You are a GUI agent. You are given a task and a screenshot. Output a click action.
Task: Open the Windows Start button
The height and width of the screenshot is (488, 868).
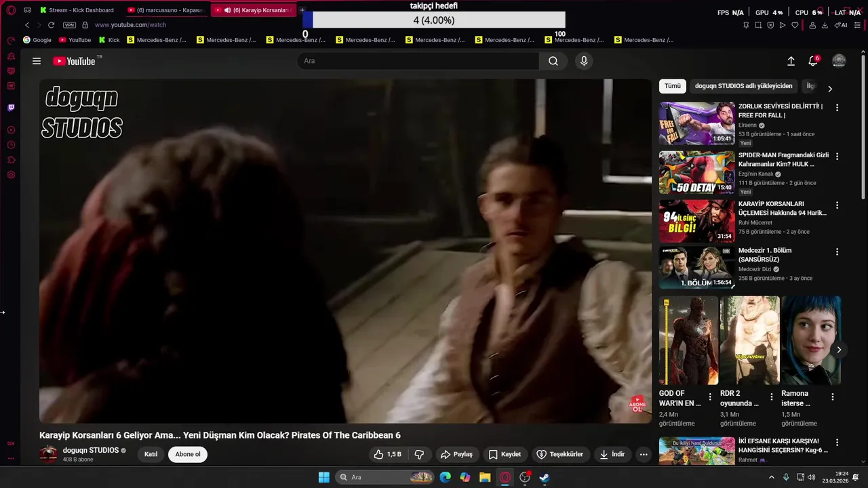pos(324,477)
